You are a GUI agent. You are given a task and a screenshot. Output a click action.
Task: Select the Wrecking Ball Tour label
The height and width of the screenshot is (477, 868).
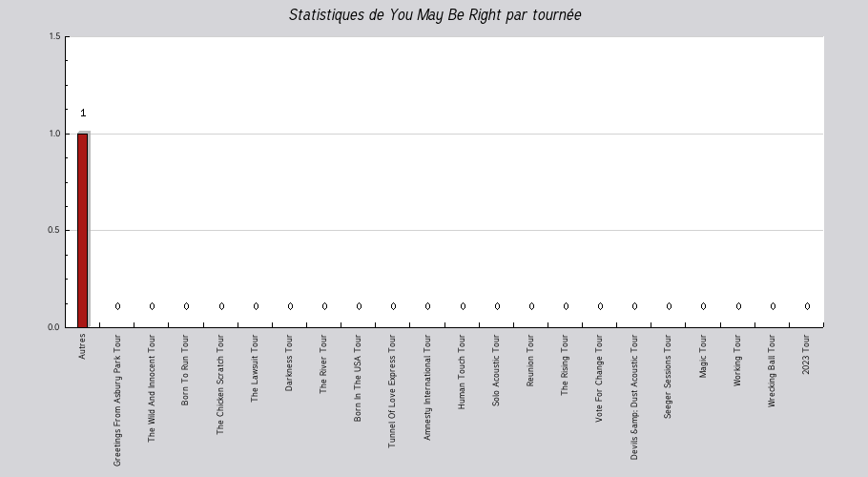[771, 371]
